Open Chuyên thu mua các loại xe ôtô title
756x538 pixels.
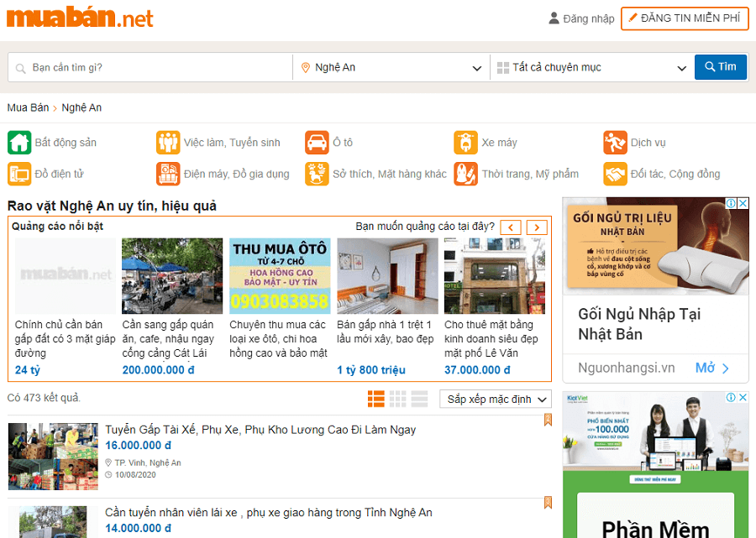[278, 338]
